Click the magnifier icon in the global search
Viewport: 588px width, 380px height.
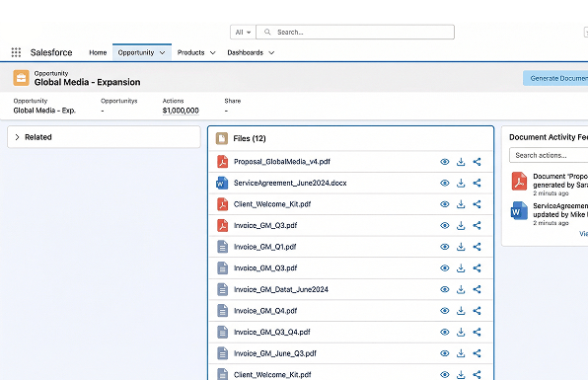tap(267, 33)
